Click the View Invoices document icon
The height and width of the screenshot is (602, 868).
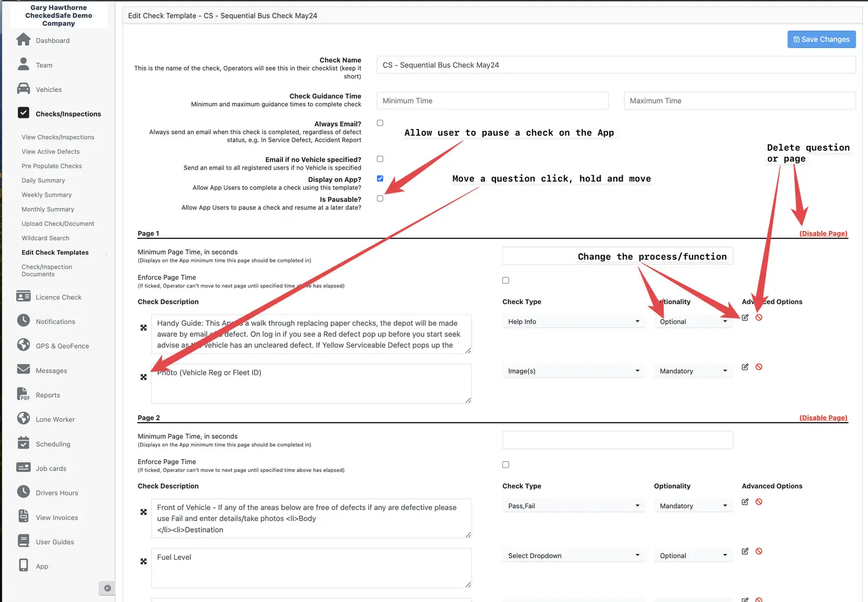pos(23,516)
